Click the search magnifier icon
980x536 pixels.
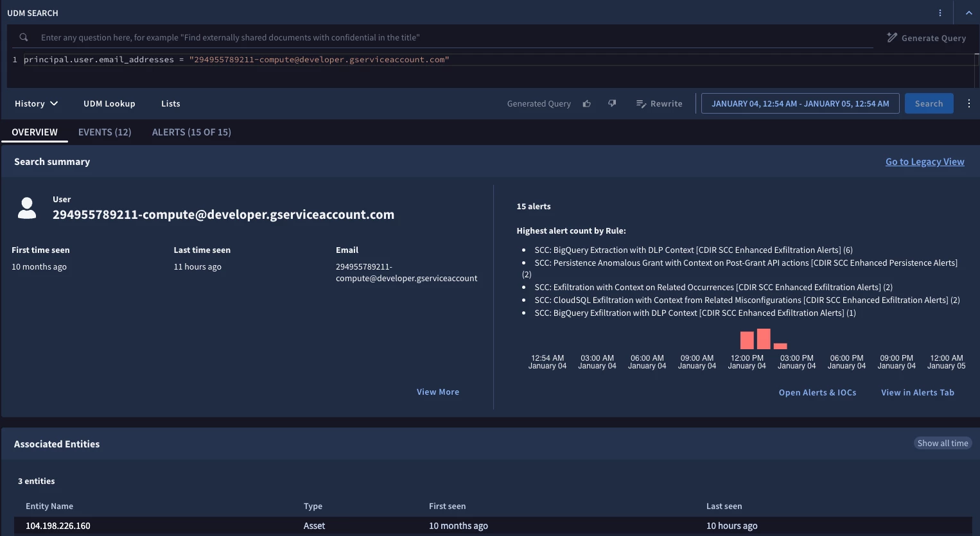click(24, 37)
